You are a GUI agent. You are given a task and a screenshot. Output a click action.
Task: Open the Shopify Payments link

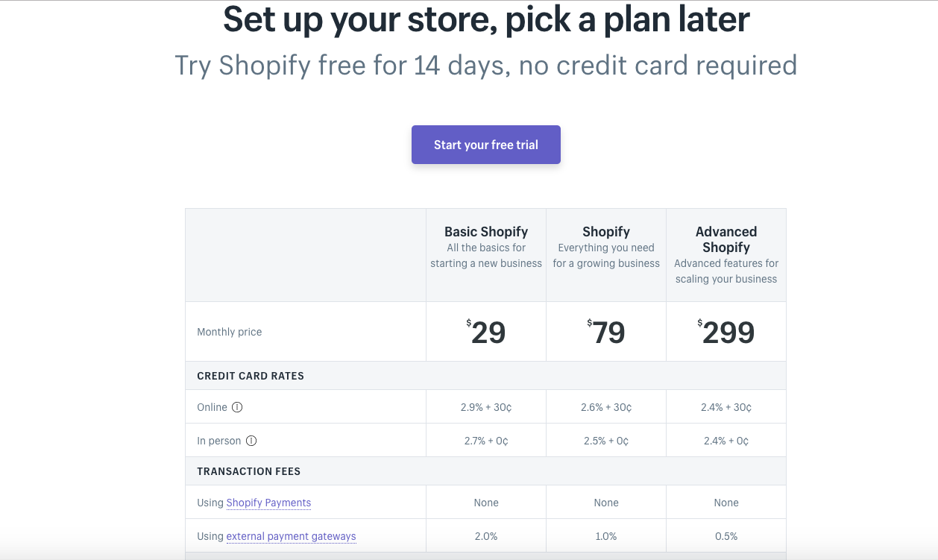pyautogui.click(x=268, y=503)
